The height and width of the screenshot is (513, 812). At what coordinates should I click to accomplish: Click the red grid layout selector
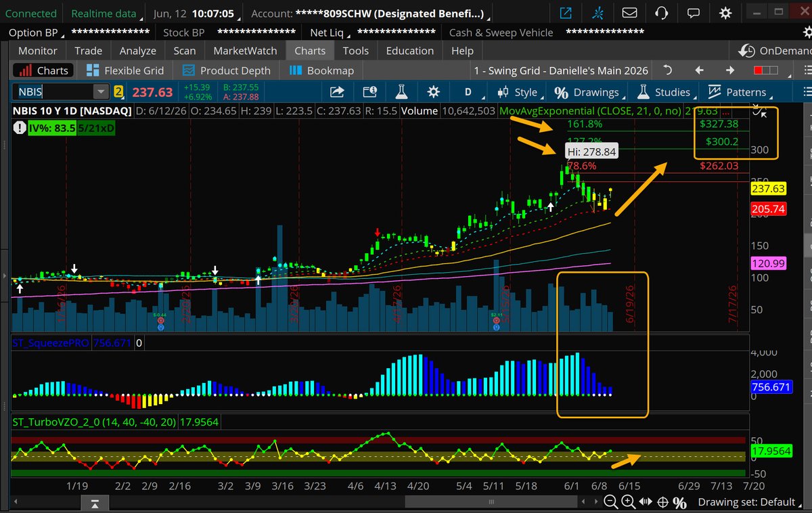click(x=766, y=70)
